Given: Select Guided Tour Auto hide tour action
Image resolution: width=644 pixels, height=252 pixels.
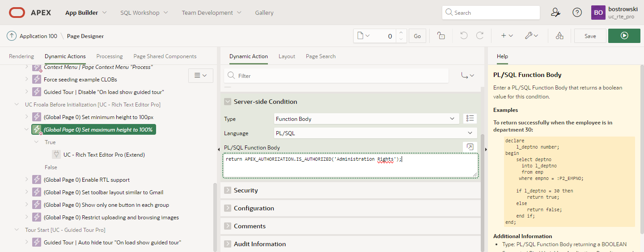Looking at the screenshot, I should point(112,243).
